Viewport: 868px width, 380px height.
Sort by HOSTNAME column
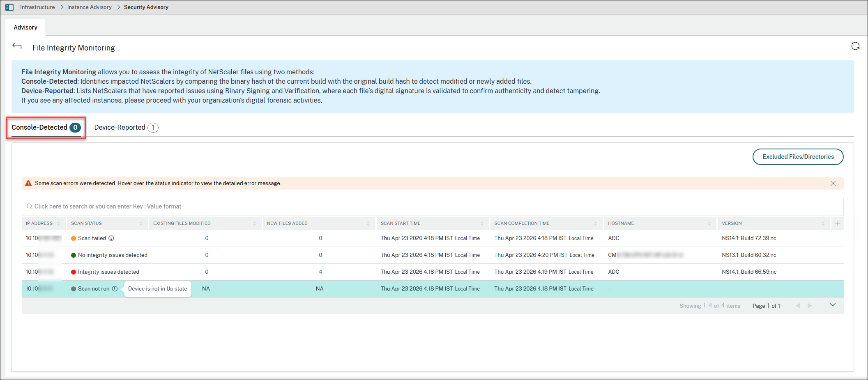tap(709, 224)
